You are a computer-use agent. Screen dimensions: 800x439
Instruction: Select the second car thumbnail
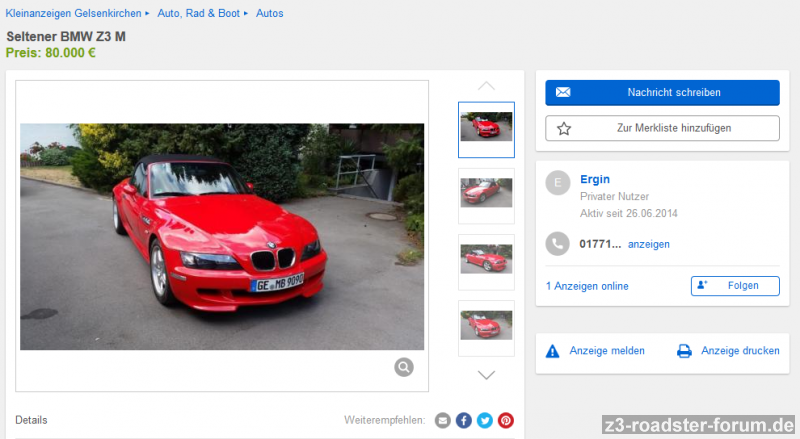point(486,194)
